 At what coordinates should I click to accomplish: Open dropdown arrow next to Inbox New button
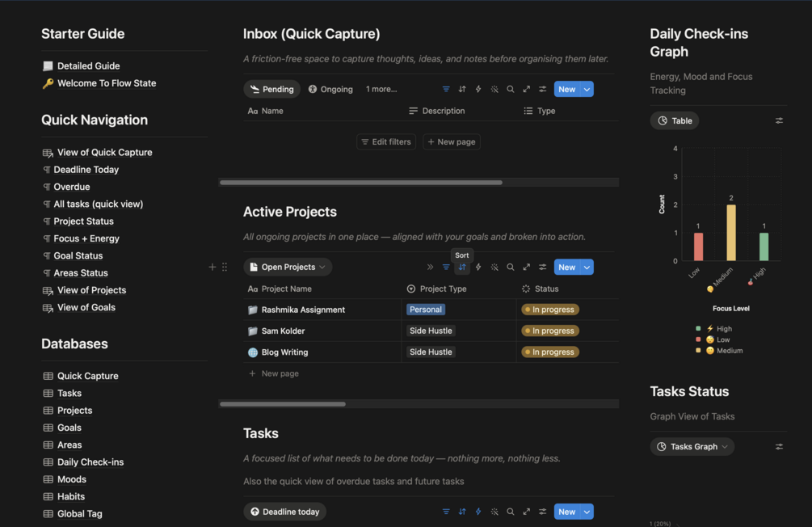[x=587, y=89]
